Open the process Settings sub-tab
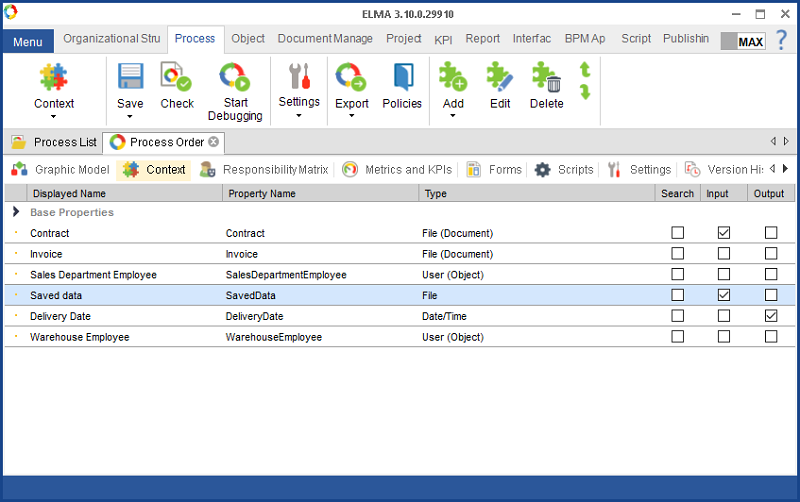The width and height of the screenshot is (800, 502). pos(639,169)
